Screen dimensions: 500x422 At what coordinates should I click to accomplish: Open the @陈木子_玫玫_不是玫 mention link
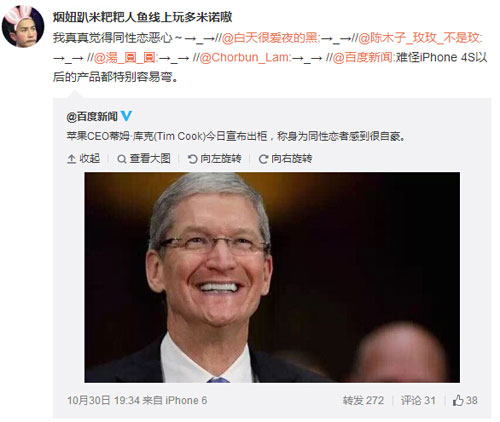420,38
